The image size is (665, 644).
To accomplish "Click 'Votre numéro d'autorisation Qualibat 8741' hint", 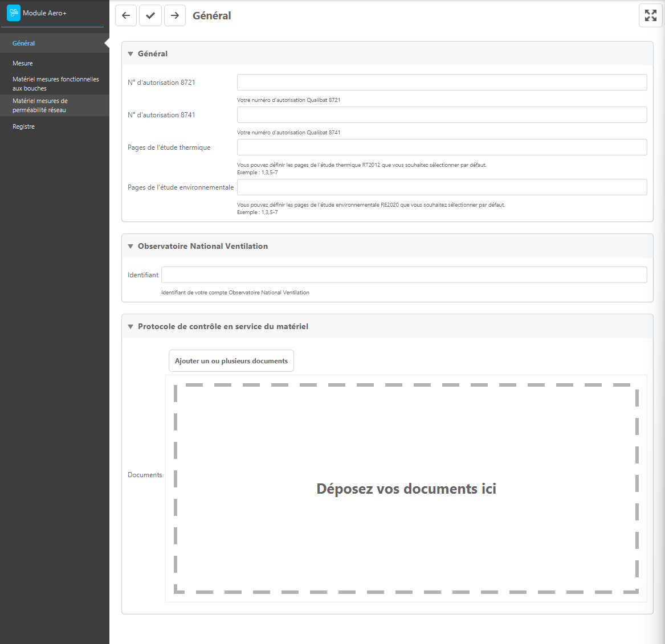I will click(x=288, y=133).
